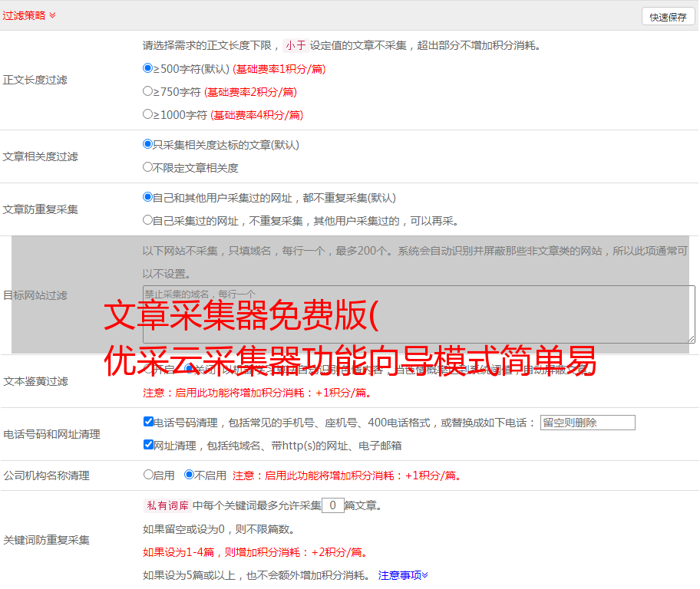Select 只采集相关度达标的文章 option
The height and width of the screenshot is (589, 700).
coord(148,144)
